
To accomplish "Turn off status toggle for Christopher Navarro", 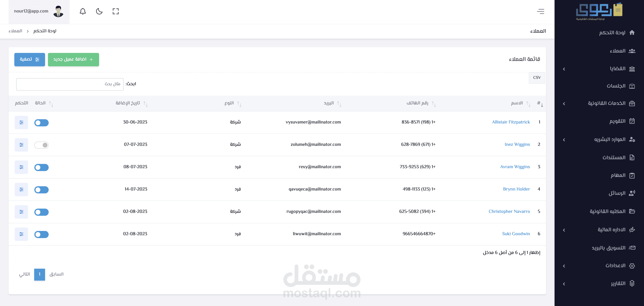I will pyautogui.click(x=42, y=212).
